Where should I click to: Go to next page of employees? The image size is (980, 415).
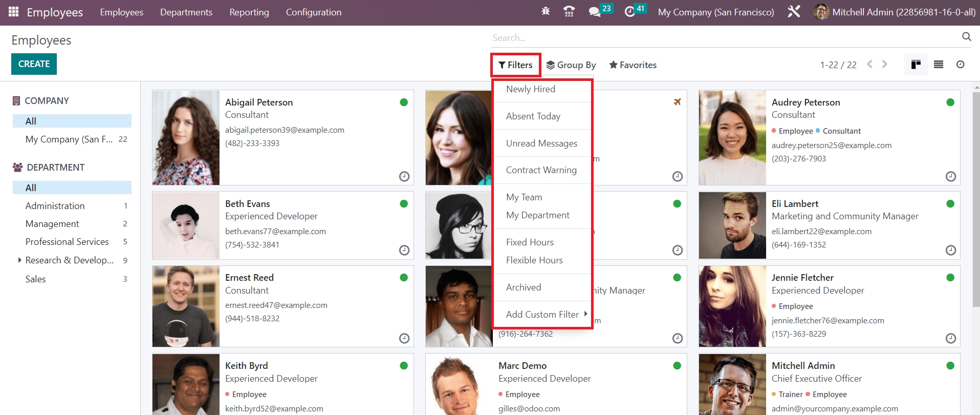click(884, 65)
